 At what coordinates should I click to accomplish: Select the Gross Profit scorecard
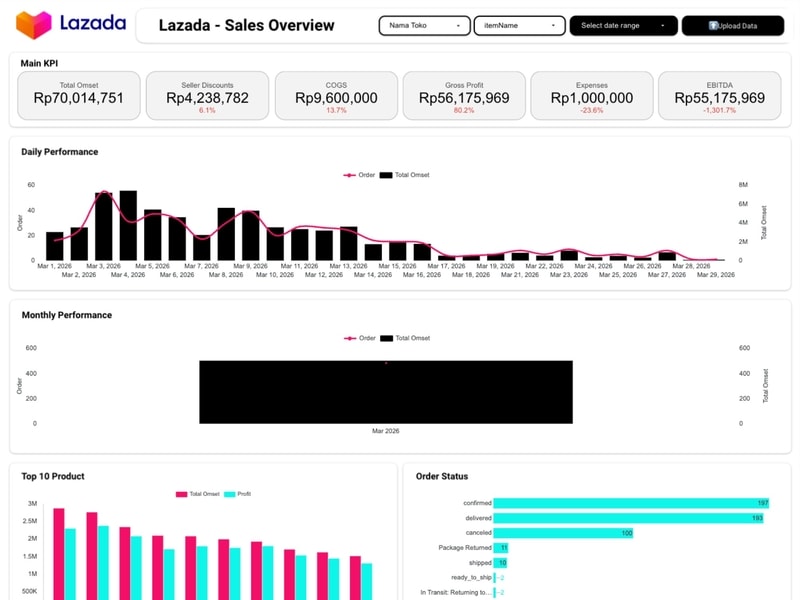click(464, 95)
